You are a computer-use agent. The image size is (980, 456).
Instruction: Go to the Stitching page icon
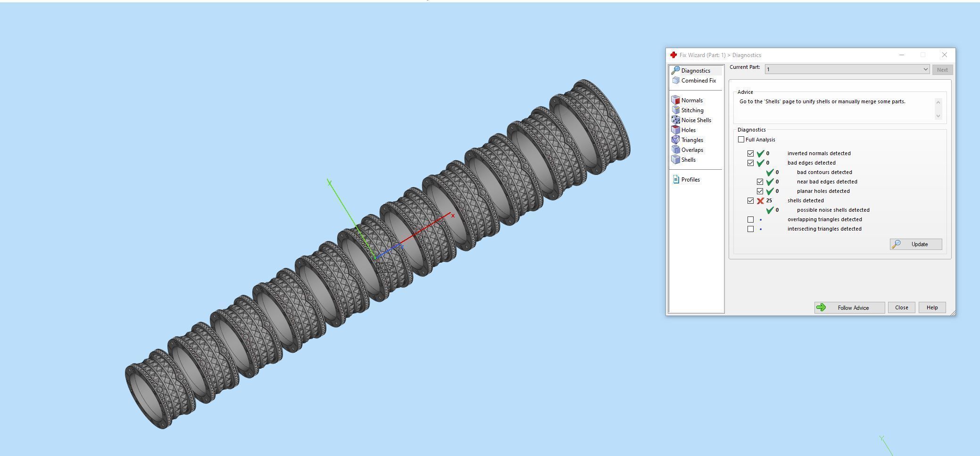(x=676, y=110)
